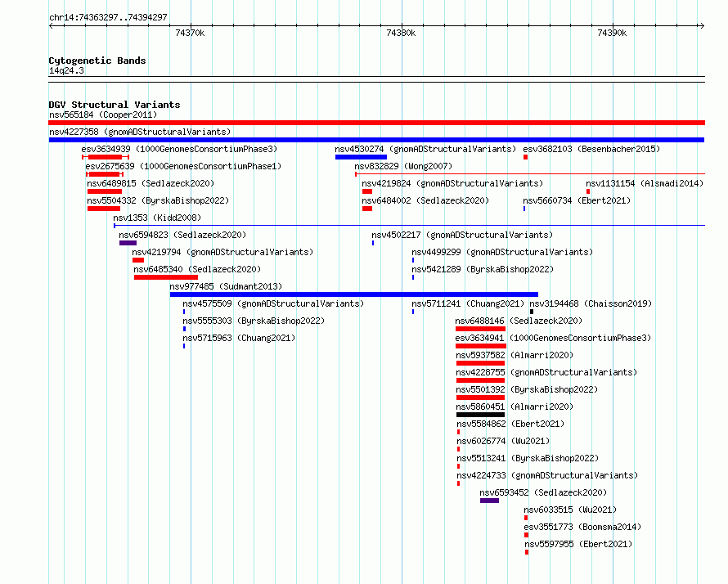The height and width of the screenshot is (584, 728).
Task: Select the blue nsv4530274 variant bar
Action: [361, 157]
